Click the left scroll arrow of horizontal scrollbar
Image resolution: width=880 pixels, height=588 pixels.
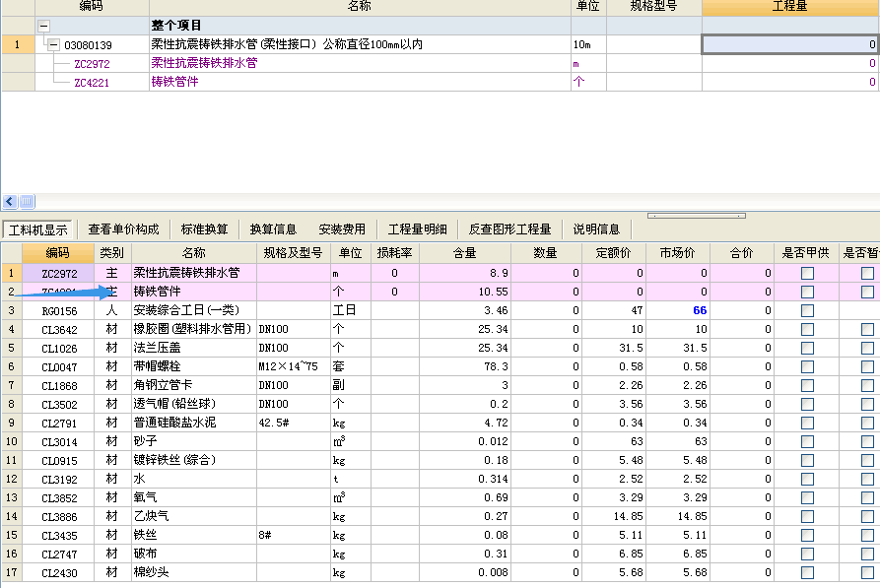10,201
